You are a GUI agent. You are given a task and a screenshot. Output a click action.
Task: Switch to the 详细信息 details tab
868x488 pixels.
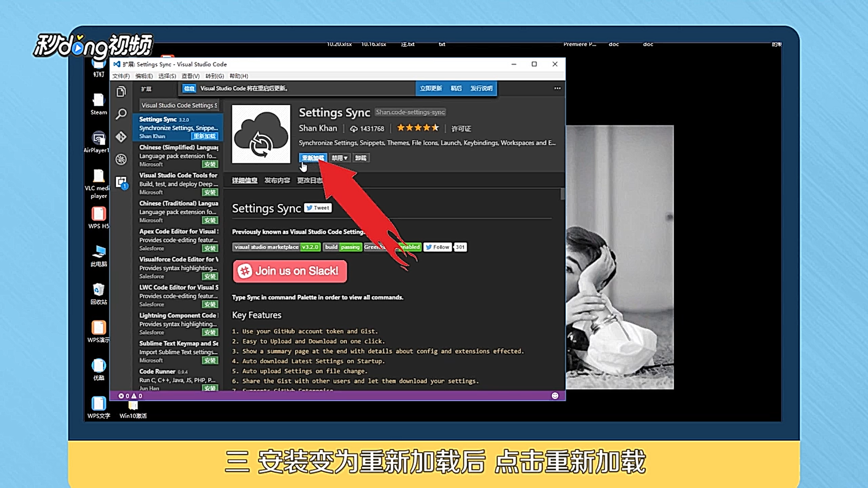(x=245, y=180)
